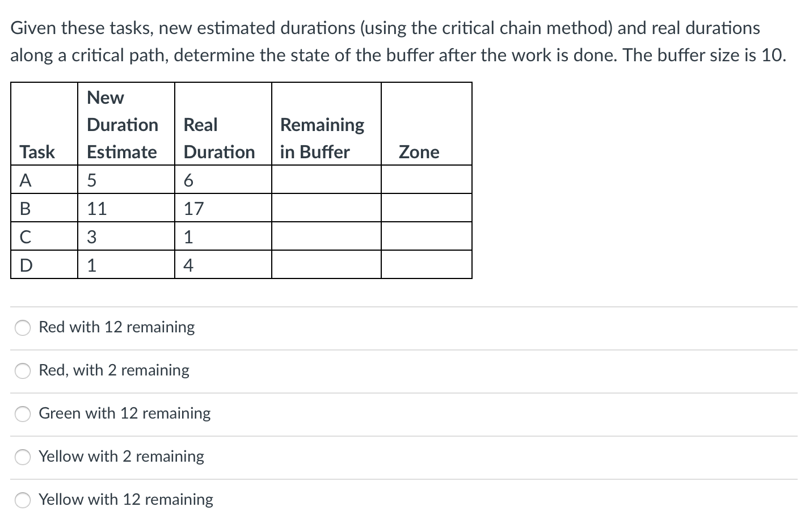The image size is (809, 532).
Task: Click the empty radio circle beside 'Green with 12 remaining'
Action: (22, 414)
